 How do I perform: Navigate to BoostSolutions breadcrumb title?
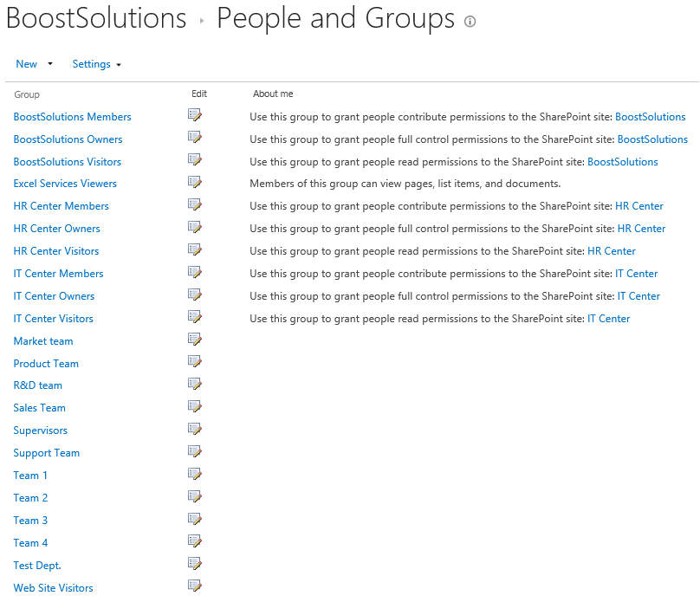click(95, 18)
